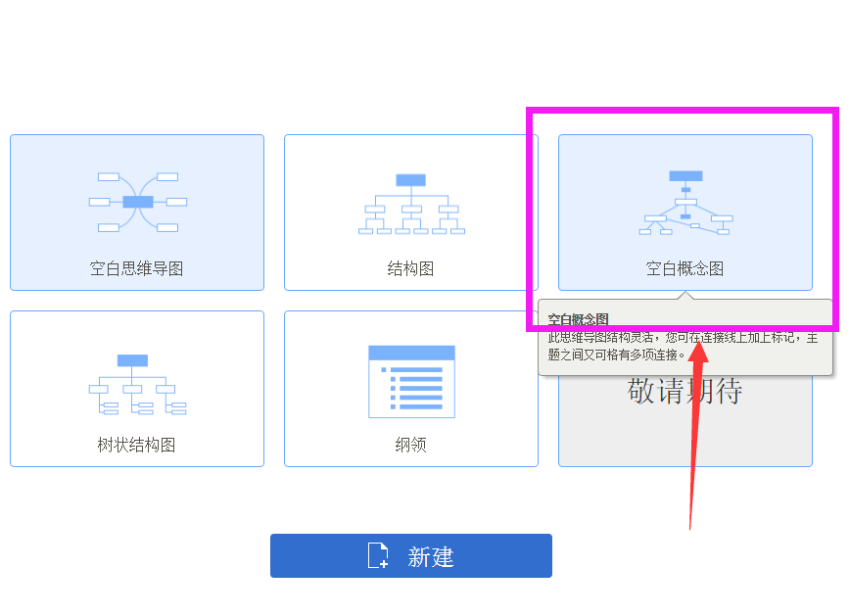850x616 pixels.
Task: Click the radial mind map icon
Action: pyautogui.click(x=136, y=201)
